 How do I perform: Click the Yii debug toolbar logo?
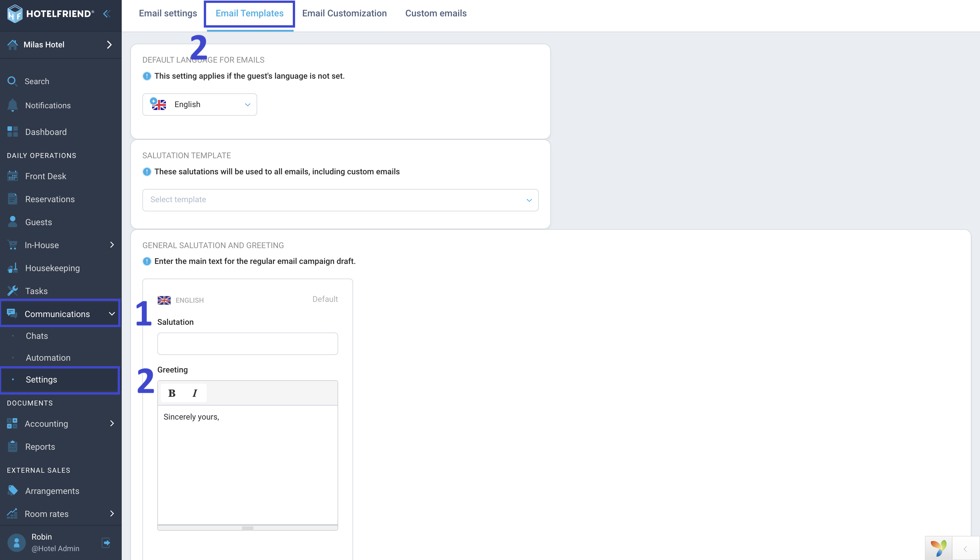click(938, 548)
